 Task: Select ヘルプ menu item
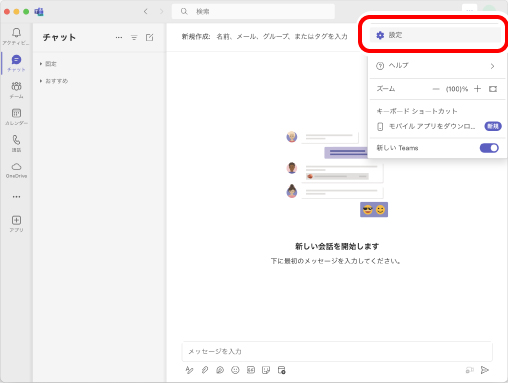[x=437, y=66]
